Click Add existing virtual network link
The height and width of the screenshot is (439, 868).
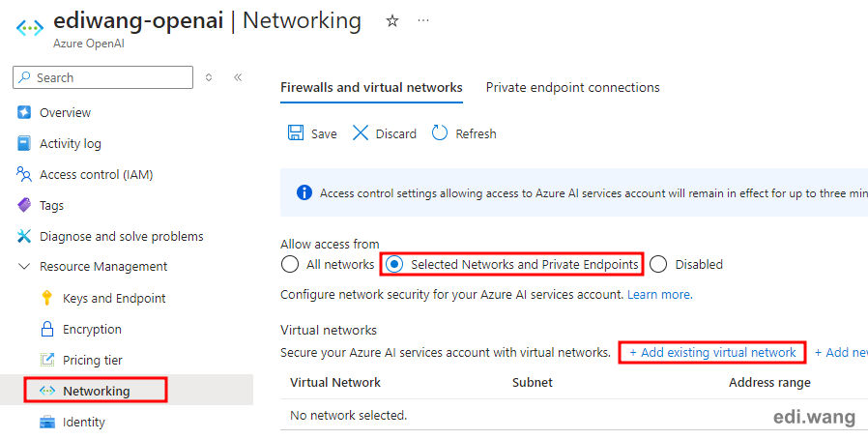pyautogui.click(x=712, y=353)
